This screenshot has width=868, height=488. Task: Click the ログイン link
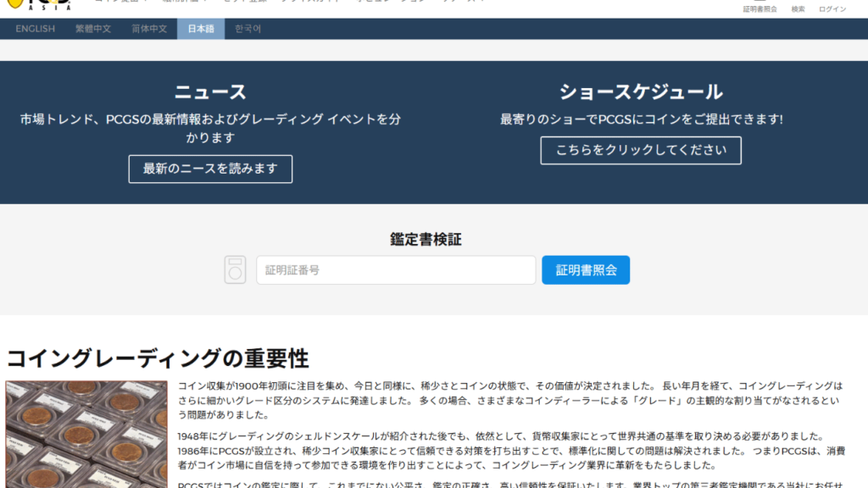pos(832,8)
